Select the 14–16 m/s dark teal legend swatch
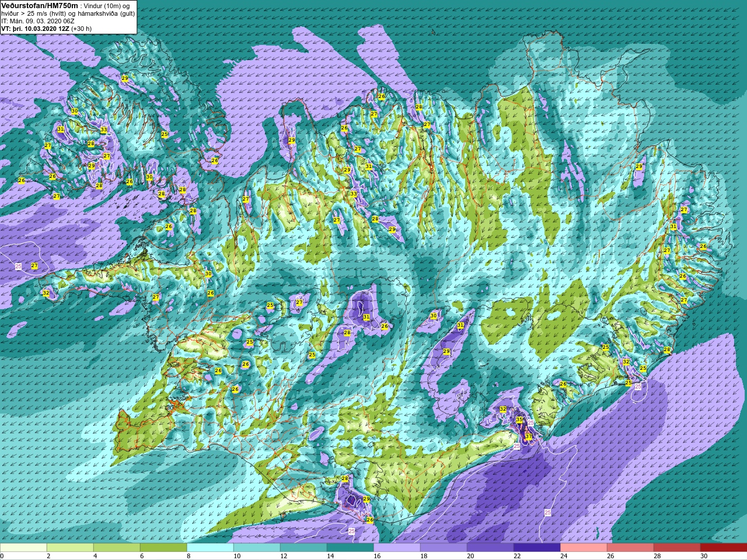This screenshot has height=560, width=747. coord(350,548)
